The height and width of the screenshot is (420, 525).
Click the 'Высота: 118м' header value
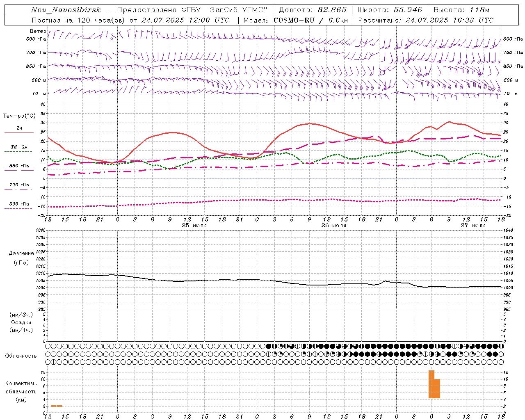pos(461,10)
